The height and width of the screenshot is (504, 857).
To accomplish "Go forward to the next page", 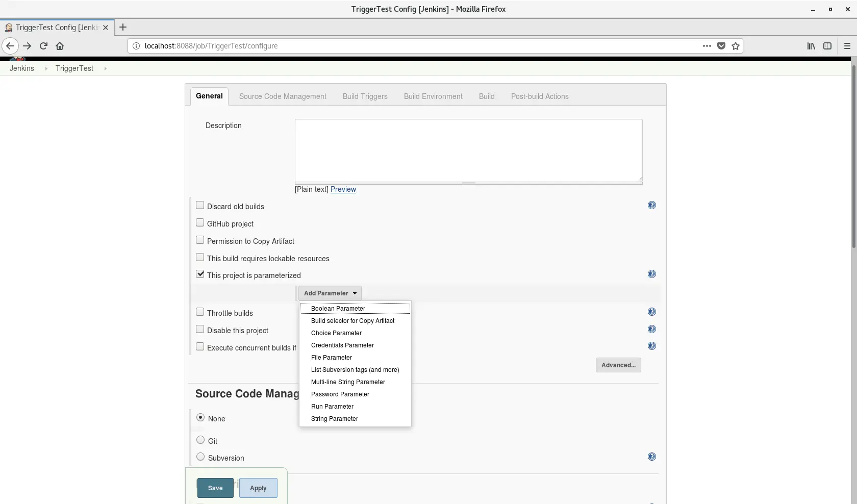I will pyautogui.click(x=27, y=46).
